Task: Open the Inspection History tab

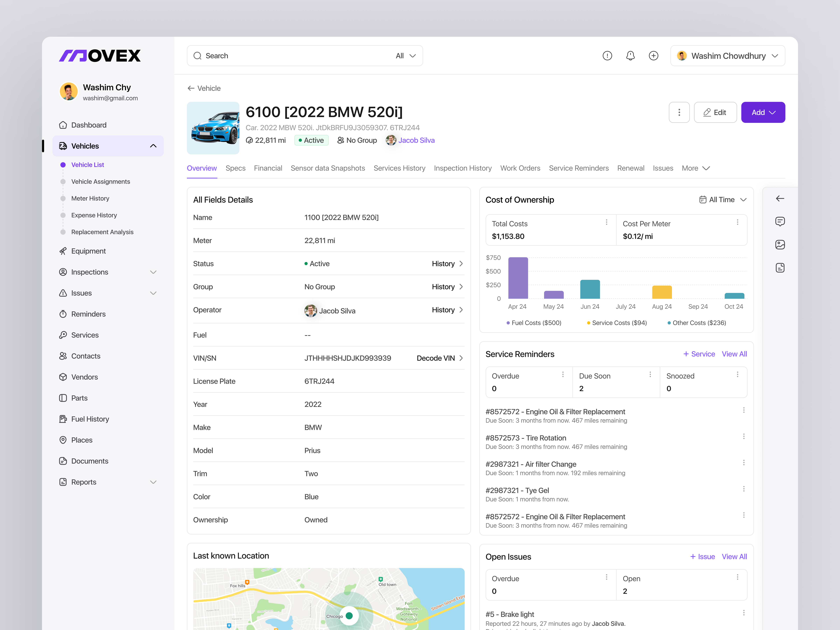Action: click(463, 168)
